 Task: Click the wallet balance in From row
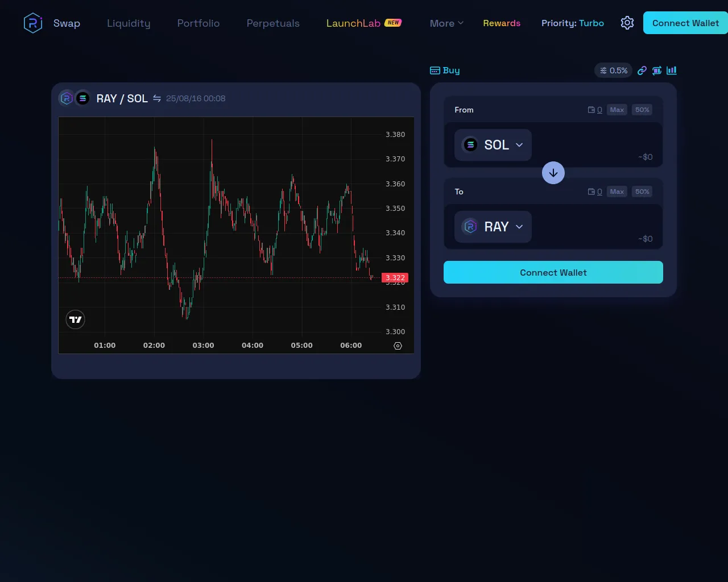[595, 110]
